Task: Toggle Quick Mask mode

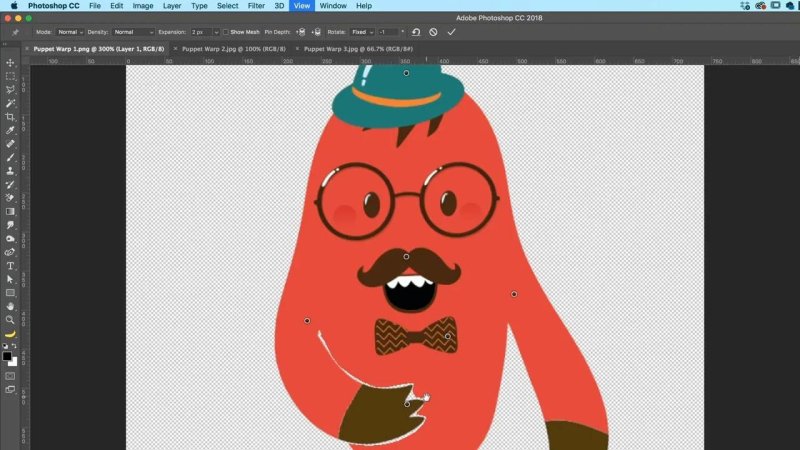Action: point(10,376)
